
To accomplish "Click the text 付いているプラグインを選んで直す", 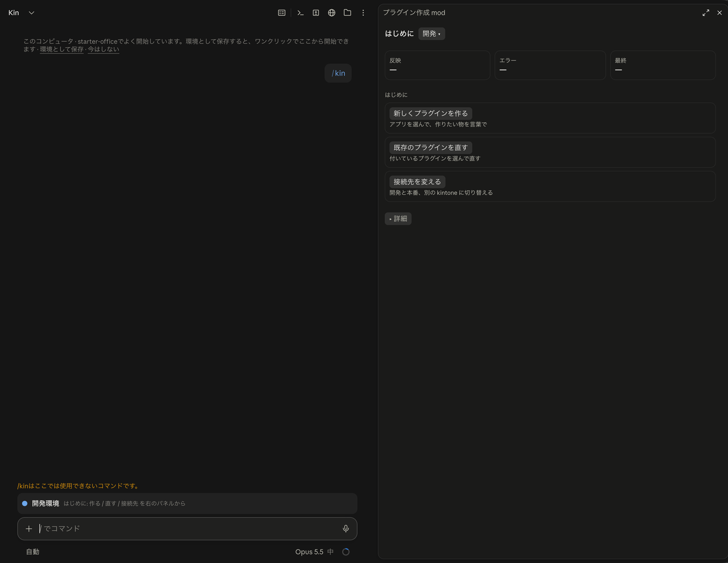I will [435, 159].
